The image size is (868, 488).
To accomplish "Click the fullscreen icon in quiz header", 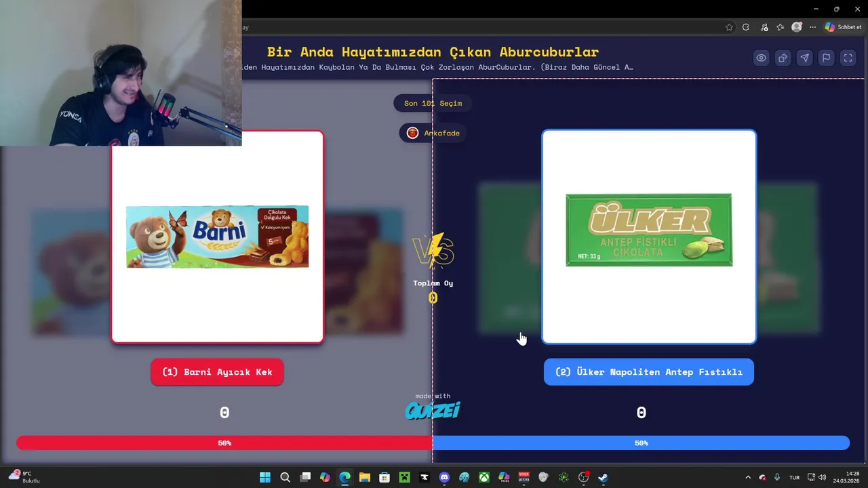I will pyautogui.click(x=848, y=58).
